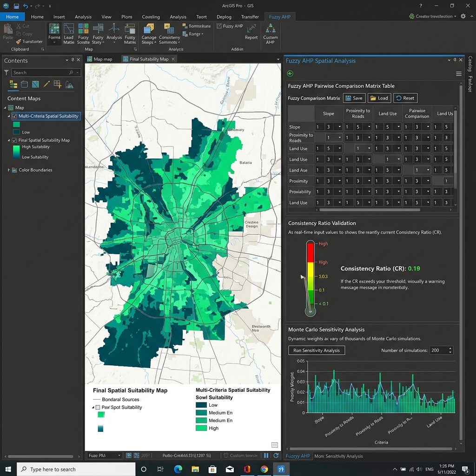
Task: Click the Canage Sbaps ribbon icon
Action: (x=149, y=33)
